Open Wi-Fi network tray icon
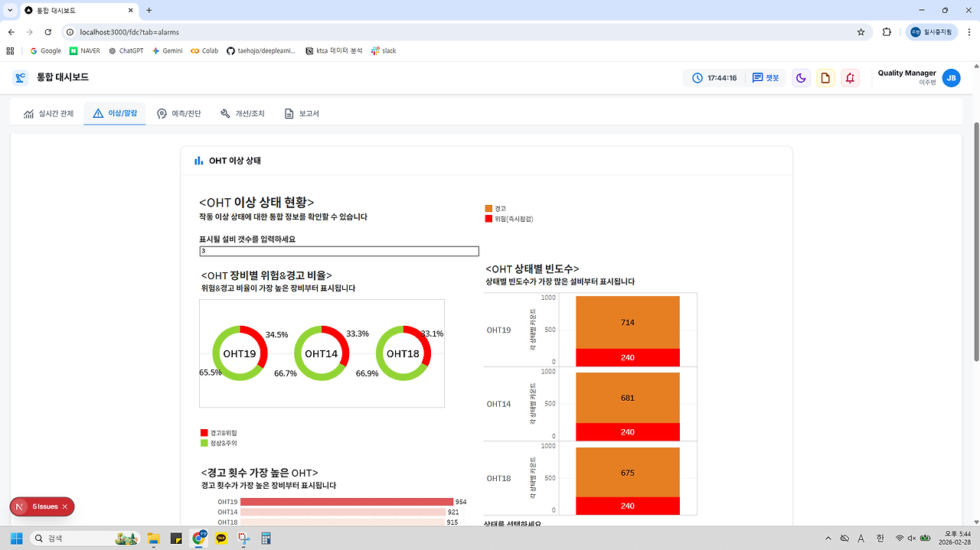This screenshot has height=550, width=980. 900,539
